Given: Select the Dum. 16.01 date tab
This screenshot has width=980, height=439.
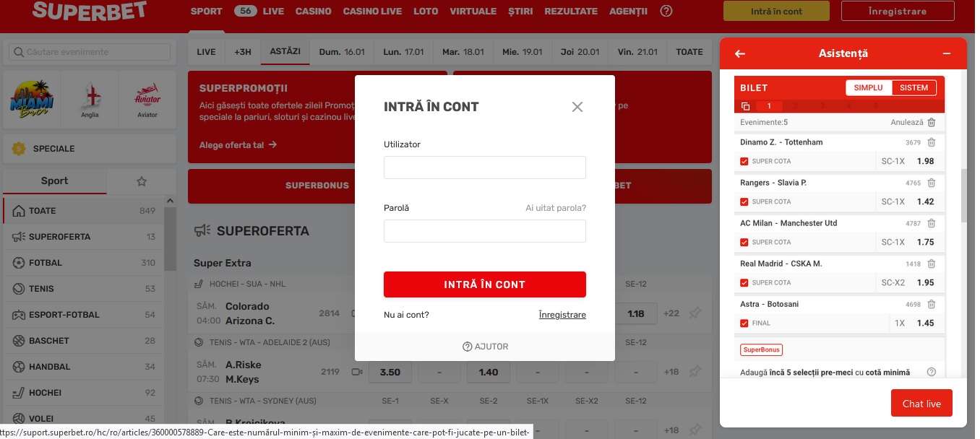Looking at the screenshot, I should [342, 52].
